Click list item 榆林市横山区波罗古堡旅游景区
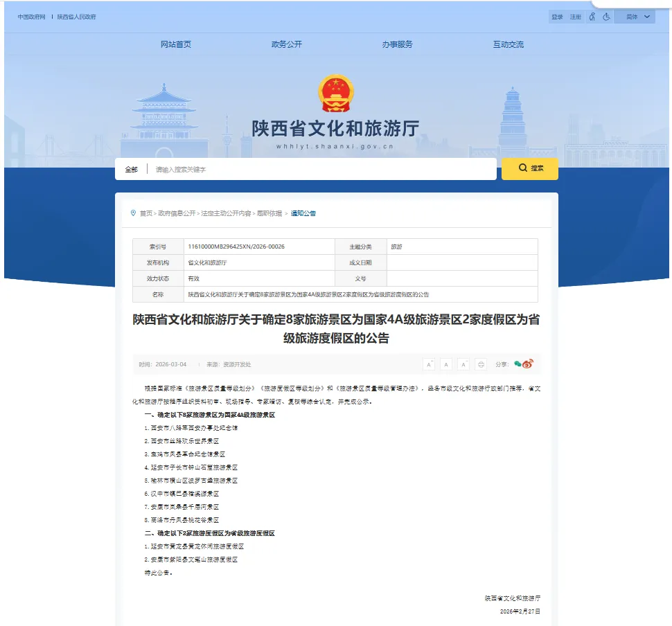 191,481
